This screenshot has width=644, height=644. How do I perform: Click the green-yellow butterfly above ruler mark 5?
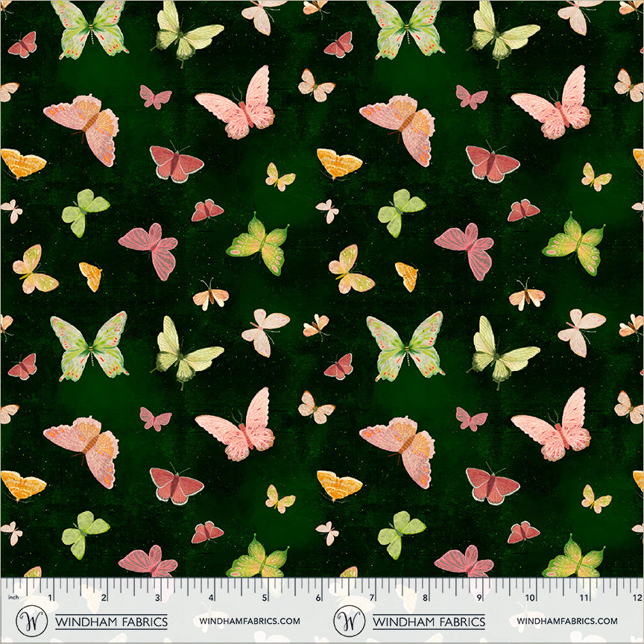(x=257, y=559)
